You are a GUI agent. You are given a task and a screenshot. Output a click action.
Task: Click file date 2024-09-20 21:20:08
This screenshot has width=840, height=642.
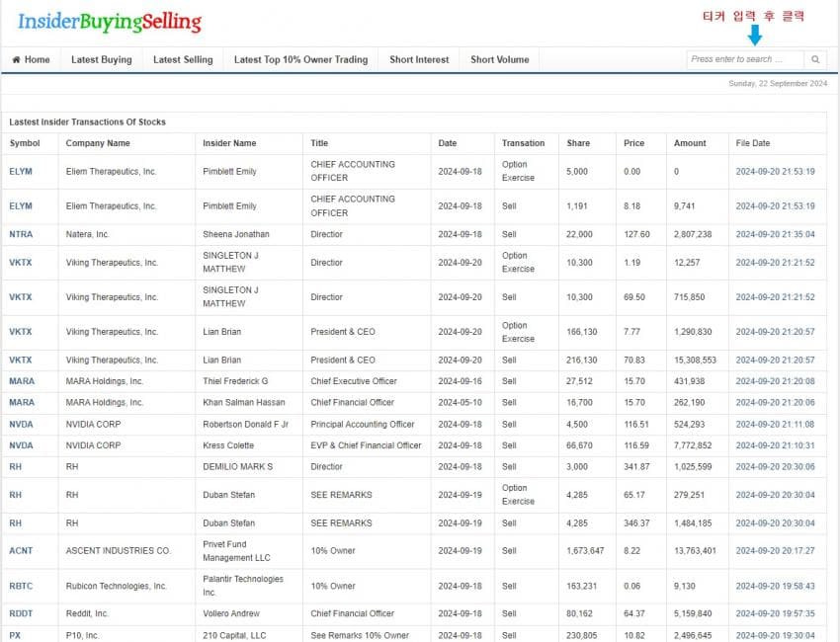[775, 381]
